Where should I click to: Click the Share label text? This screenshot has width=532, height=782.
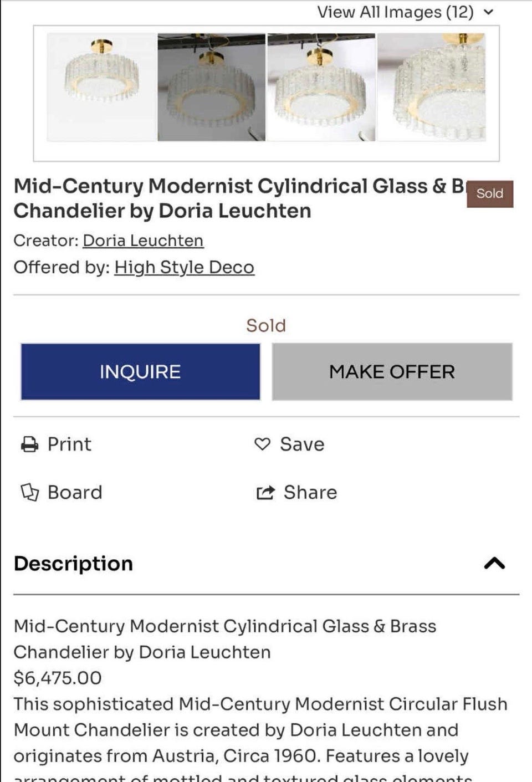(x=310, y=492)
